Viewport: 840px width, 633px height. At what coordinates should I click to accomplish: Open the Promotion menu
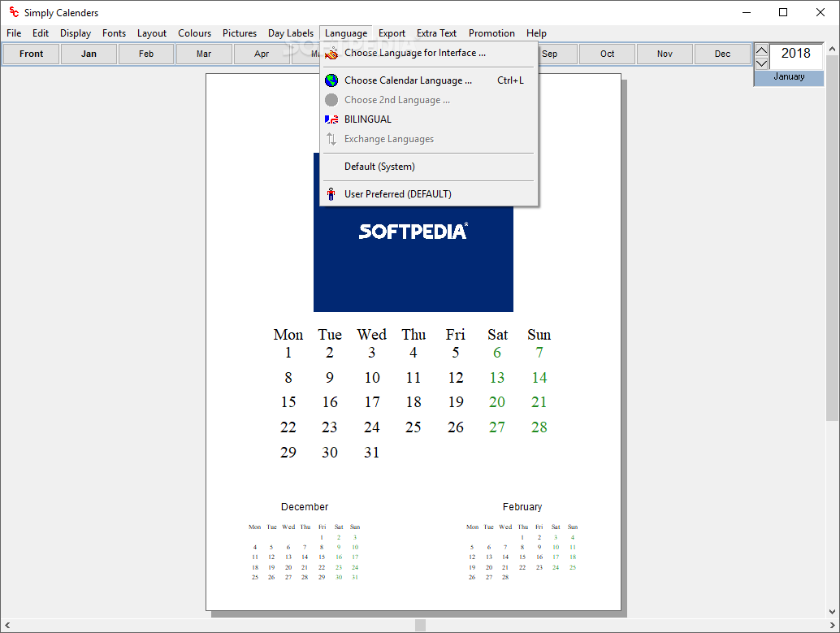tap(491, 33)
